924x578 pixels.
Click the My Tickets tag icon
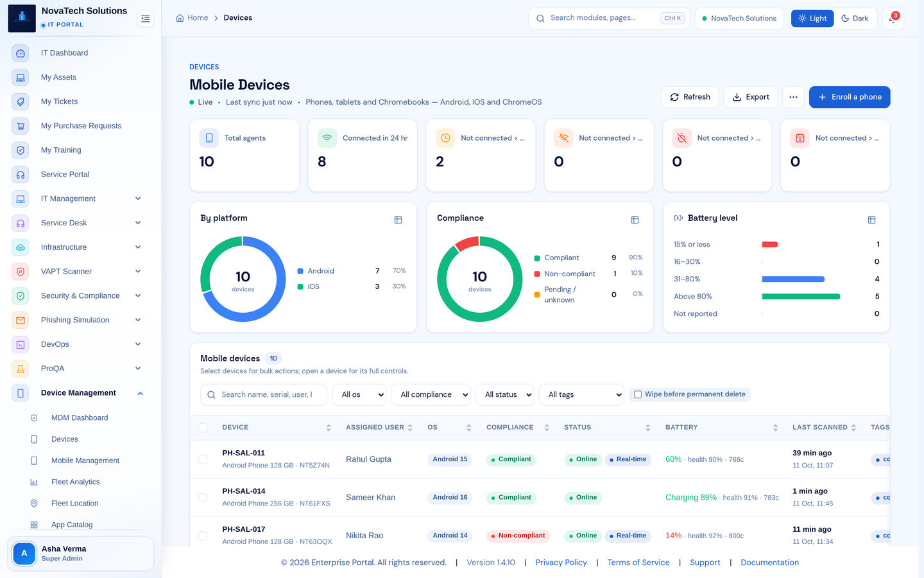[x=21, y=101]
